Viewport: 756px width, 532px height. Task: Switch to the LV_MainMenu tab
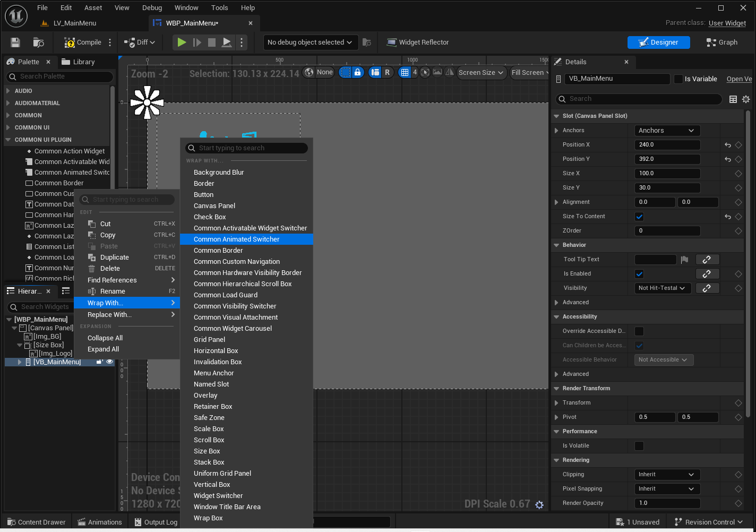coord(75,23)
